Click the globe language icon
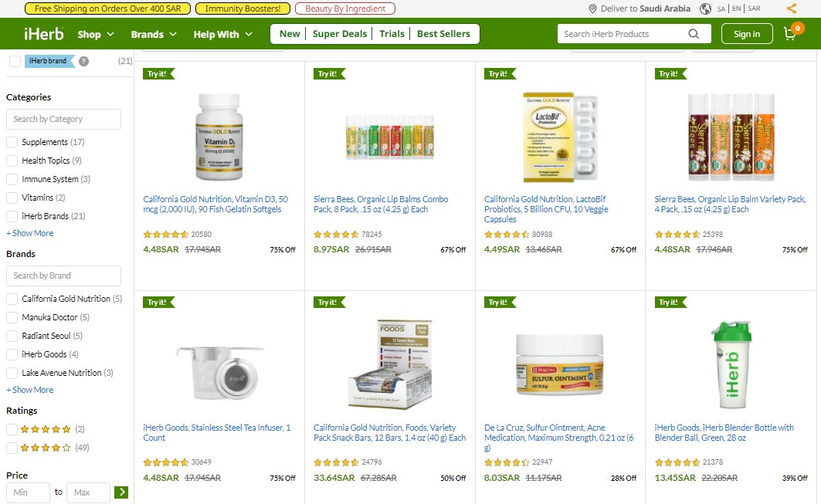 point(705,8)
